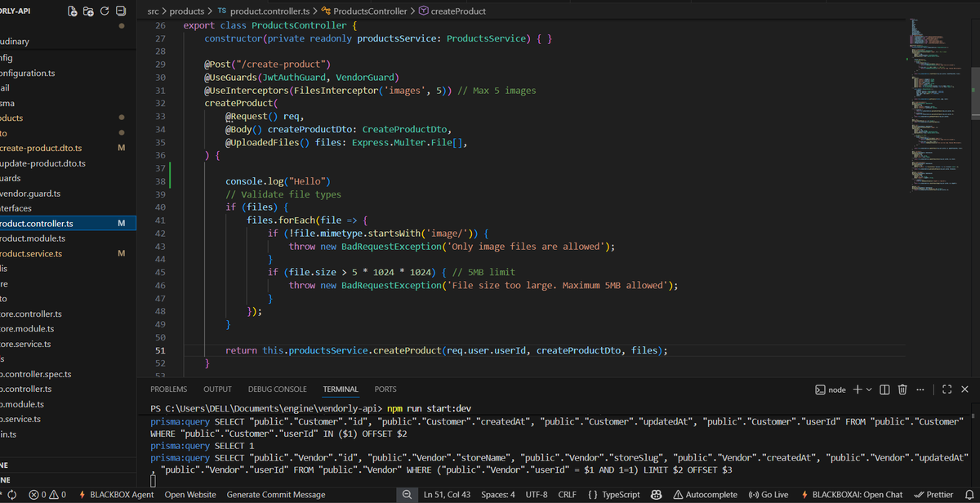Image resolution: width=980 pixels, height=503 pixels.
Task: Switch to the PORTS tab
Action: point(385,389)
